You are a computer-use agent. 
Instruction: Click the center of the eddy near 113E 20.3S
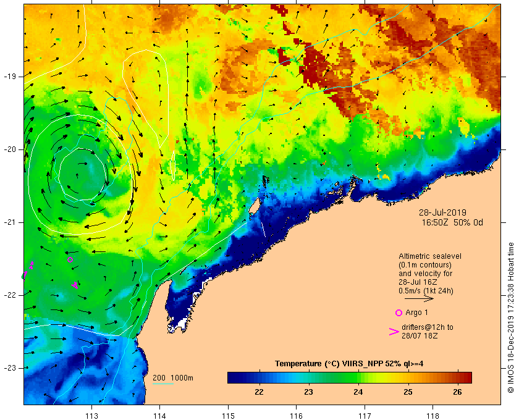click(83, 174)
